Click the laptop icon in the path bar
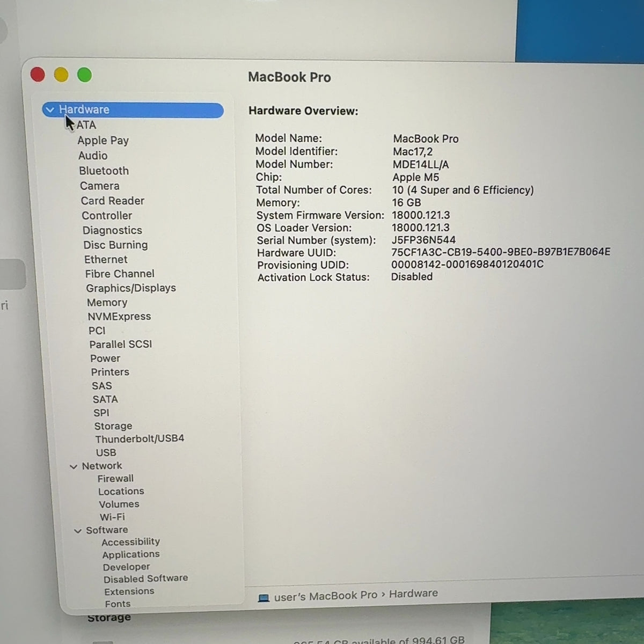Image resolution: width=644 pixels, height=644 pixels. coord(264,598)
